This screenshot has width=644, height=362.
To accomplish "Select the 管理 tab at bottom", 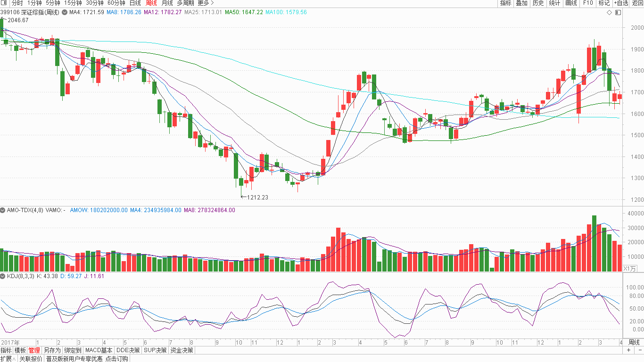I will coord(34,350).
